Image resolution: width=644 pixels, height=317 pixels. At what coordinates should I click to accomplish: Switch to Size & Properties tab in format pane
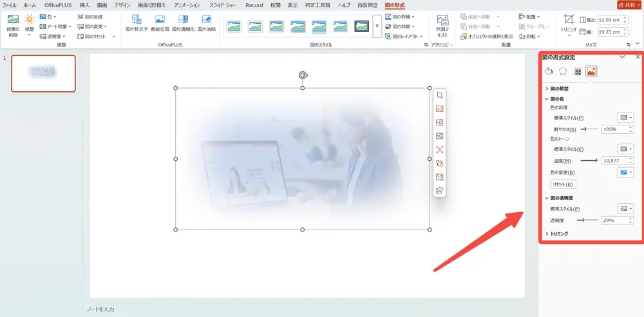[577, 71]
